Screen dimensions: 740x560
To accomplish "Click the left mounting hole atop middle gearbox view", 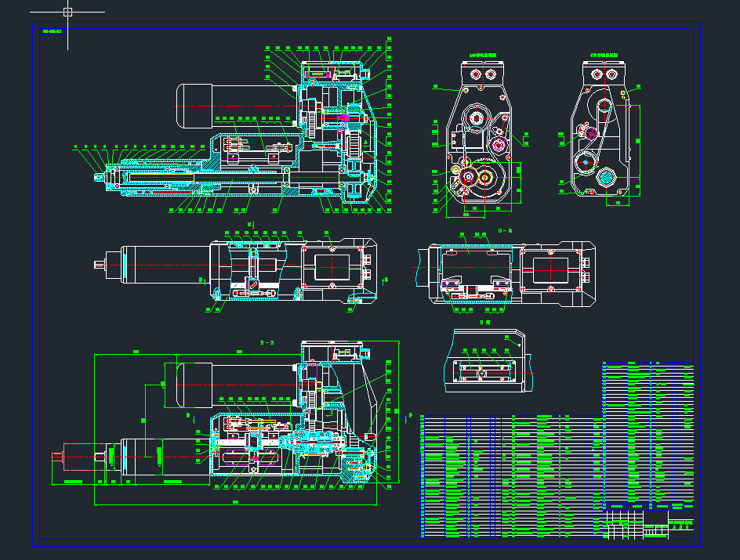I will pos(475,74).
